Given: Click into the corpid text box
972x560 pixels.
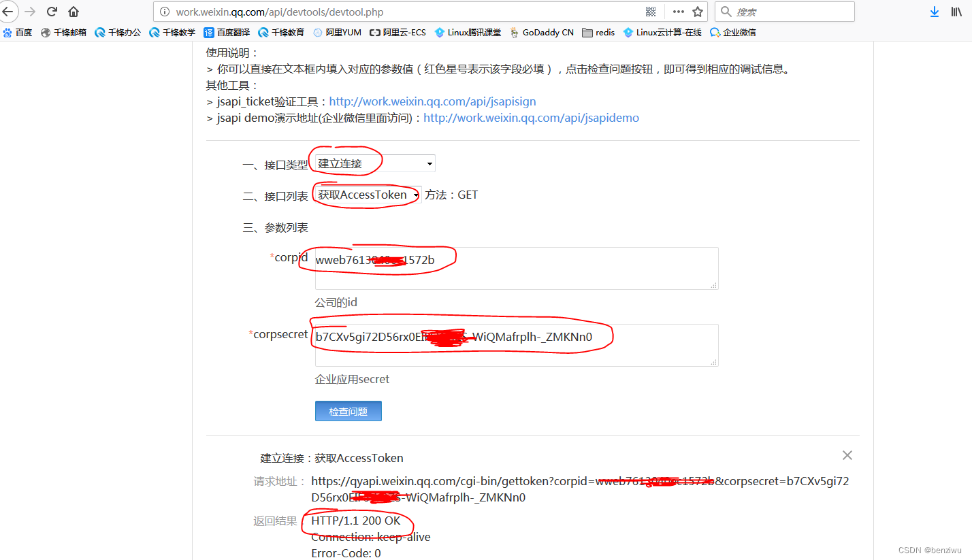Looking at the screenshot, I should click(517, 268).
